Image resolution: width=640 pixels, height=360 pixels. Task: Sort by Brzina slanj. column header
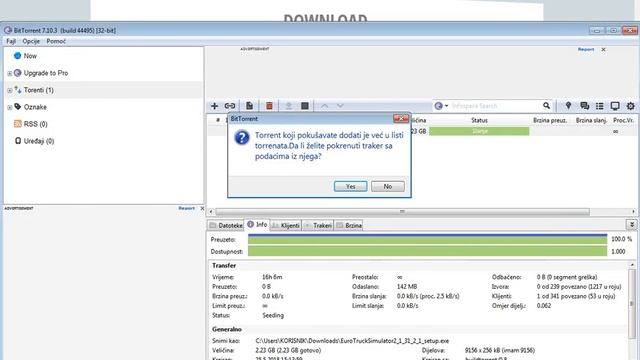(x=591, y=120)
